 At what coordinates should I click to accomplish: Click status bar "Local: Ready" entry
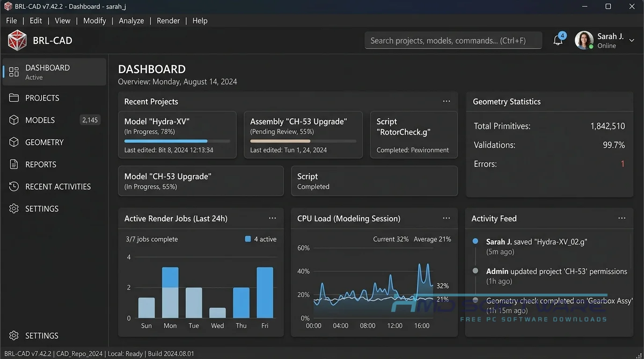tap(125, 354)
